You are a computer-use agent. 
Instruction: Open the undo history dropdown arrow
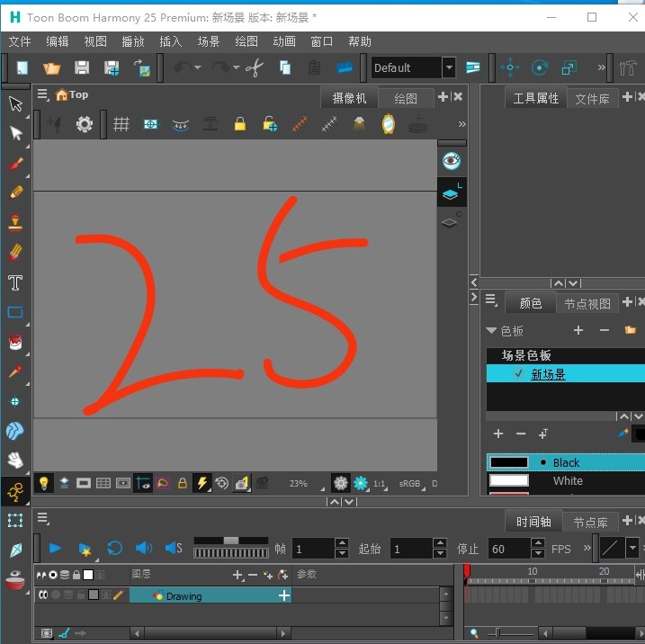pyautogui.click(x=197, y=67)
